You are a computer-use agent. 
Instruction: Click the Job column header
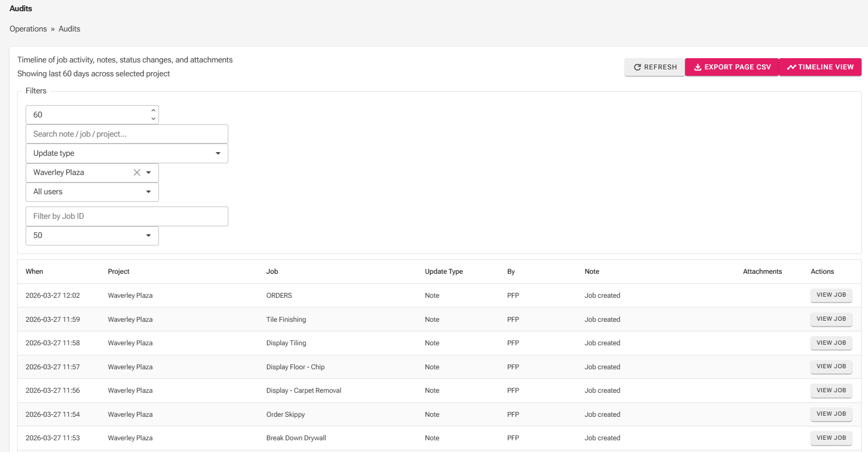(x=272, y=272)
